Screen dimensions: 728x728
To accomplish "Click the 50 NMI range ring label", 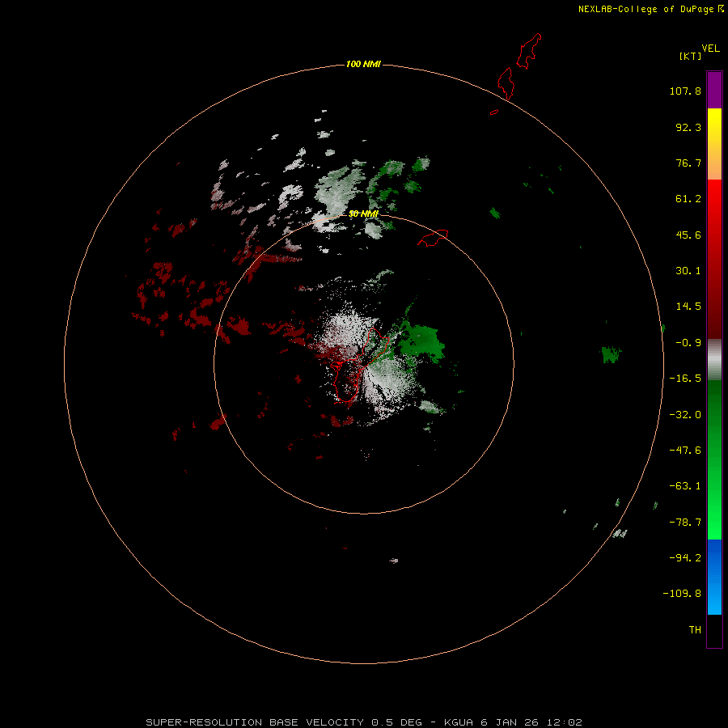I will [x=363, y=214].
